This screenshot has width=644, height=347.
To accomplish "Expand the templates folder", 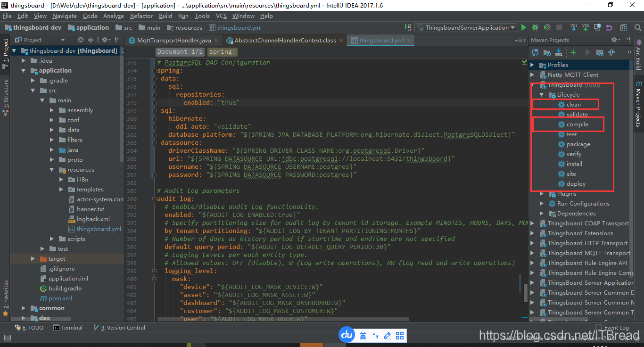I will [61, 190].
